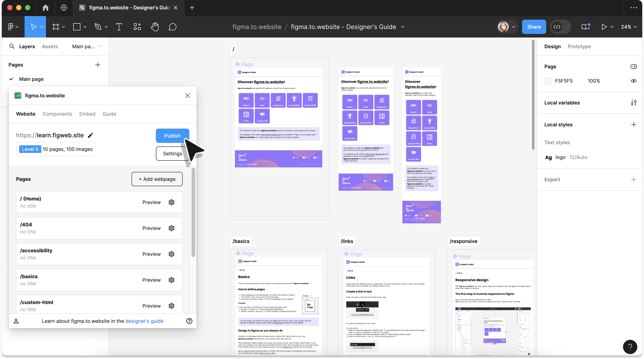Edit the learn.figweb.site URL pencil
The width and height of the screenshot is (644, 359).
(91, 135)
